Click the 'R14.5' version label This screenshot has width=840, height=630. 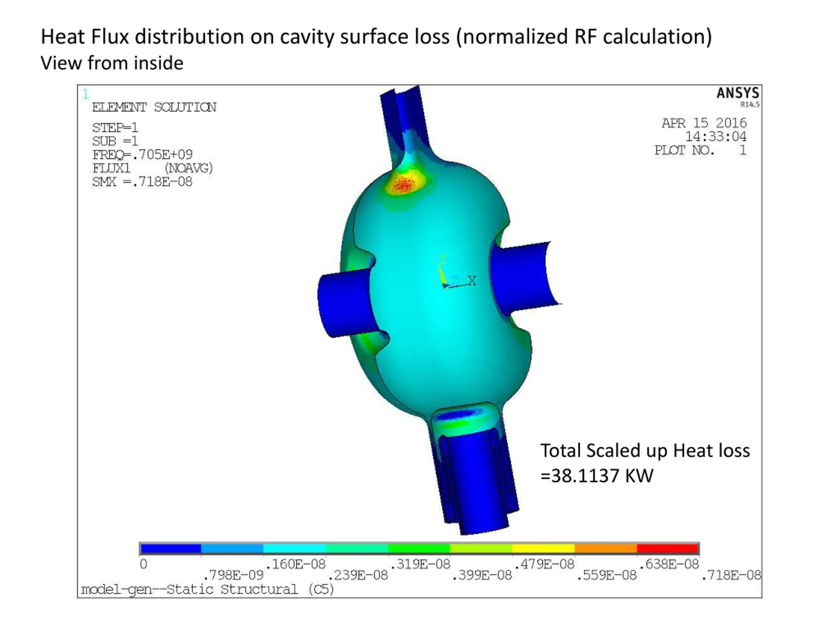(750, 104)
